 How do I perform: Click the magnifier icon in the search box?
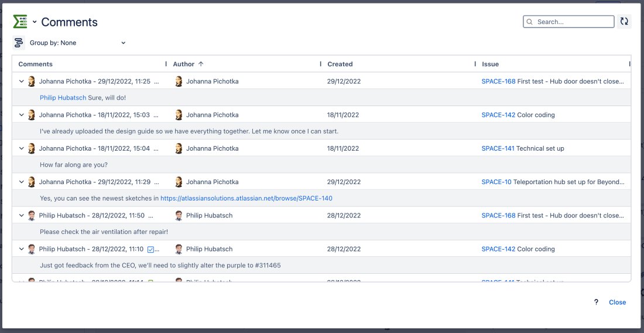[530, 22]
